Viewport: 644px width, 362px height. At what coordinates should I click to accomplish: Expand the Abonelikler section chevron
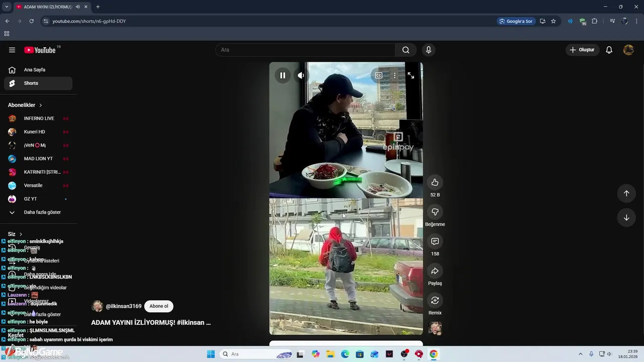point(41,105)
